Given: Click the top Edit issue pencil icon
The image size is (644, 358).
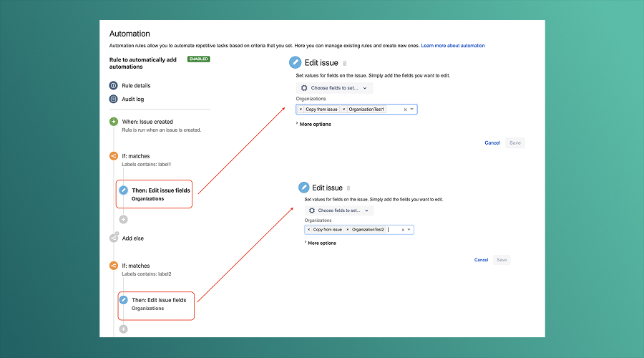Looking at the screenshot, I should click(x=295, y=62).
